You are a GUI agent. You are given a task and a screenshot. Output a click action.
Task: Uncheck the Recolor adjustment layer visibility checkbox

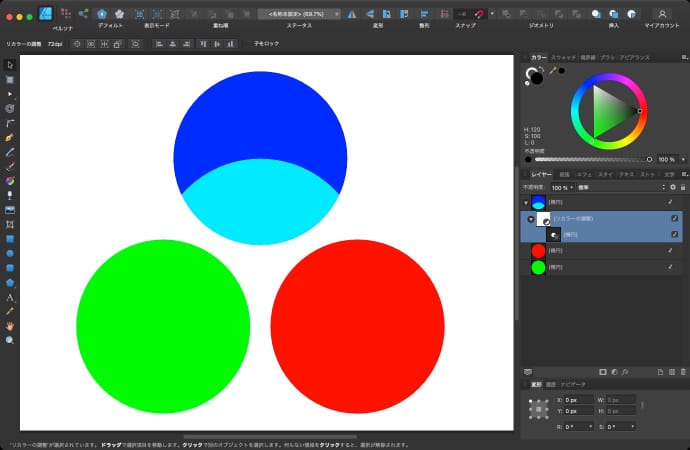pos(674,218)
